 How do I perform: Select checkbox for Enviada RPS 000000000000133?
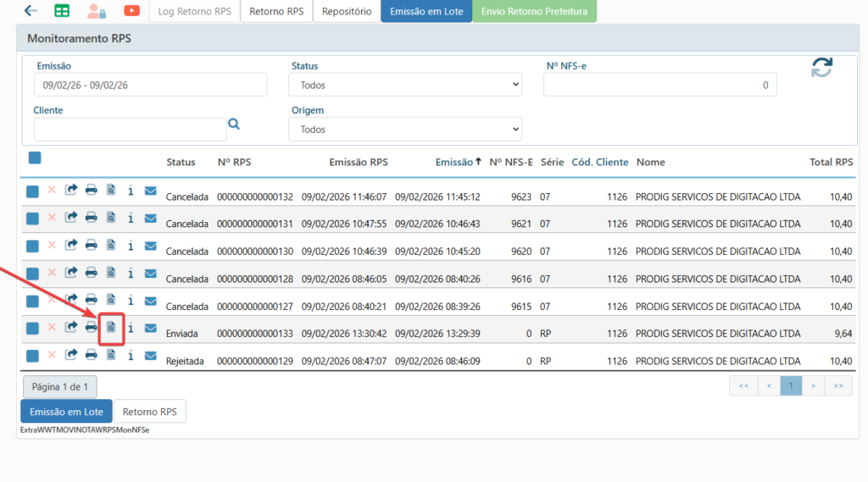32,329
